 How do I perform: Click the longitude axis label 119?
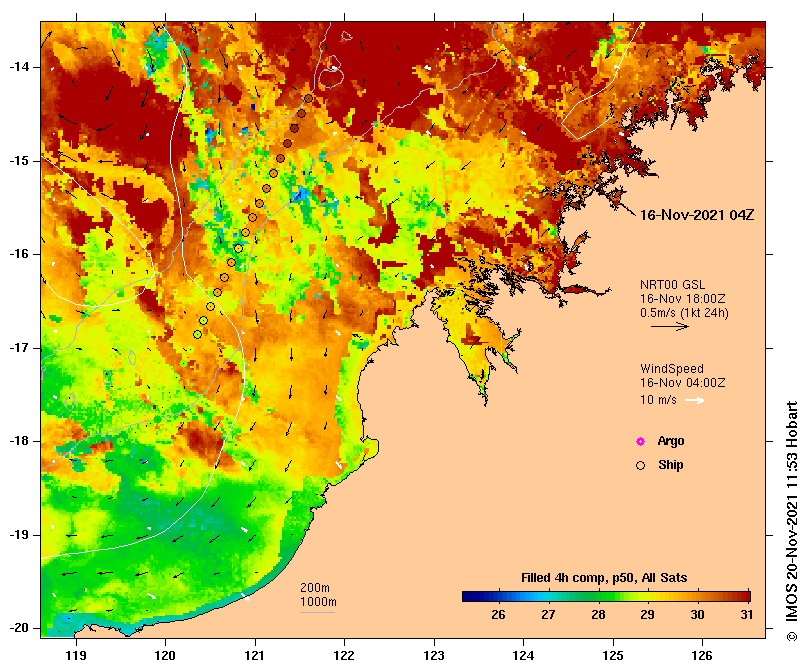click(x=76, y=655)
